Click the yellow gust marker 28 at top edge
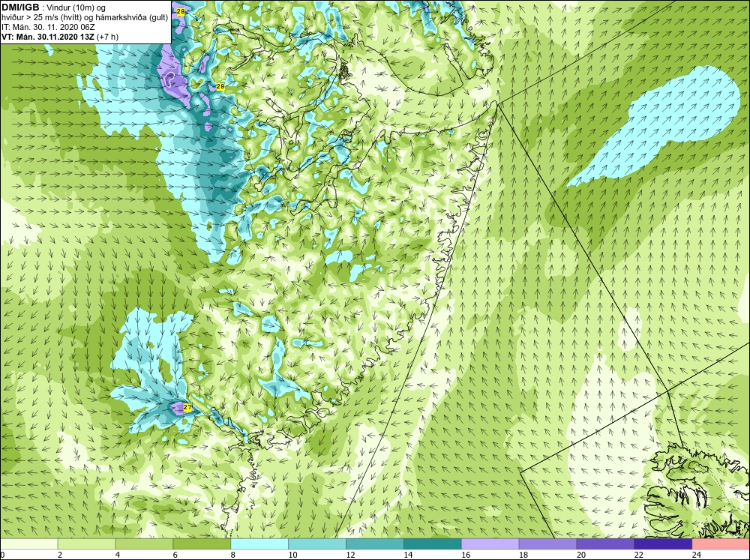 (x=180, y=11)
